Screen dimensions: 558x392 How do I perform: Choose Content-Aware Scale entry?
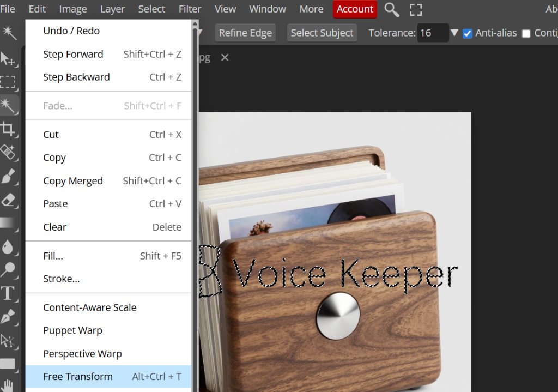tap(108, 307)
